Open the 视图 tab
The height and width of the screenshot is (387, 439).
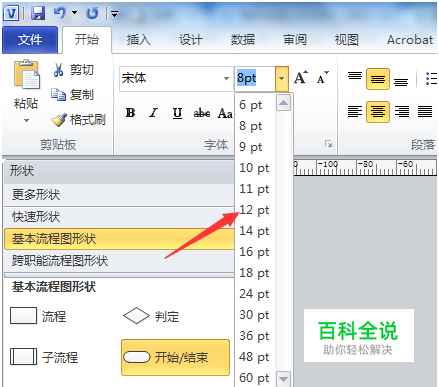click(x=347, y=40)
